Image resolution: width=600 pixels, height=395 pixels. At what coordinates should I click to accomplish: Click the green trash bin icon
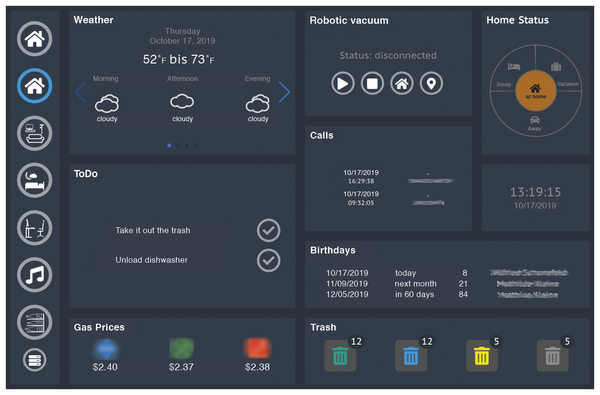pos(340,356)
